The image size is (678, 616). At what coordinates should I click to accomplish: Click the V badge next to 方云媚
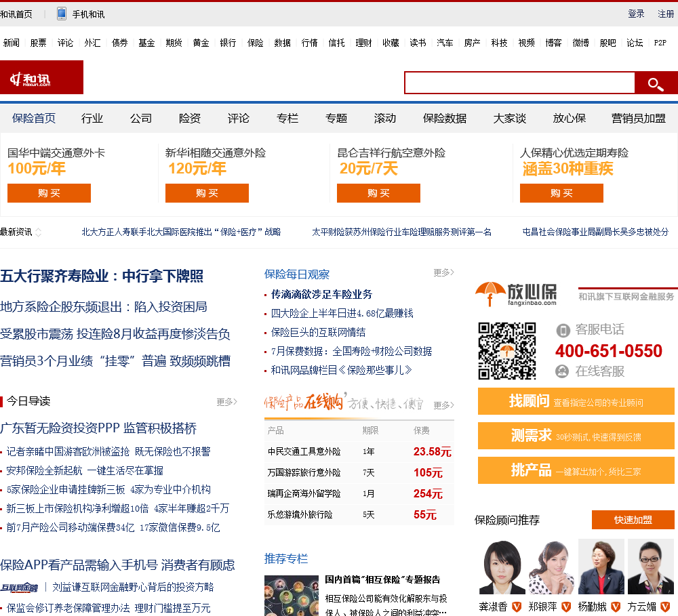pos(666,607)
